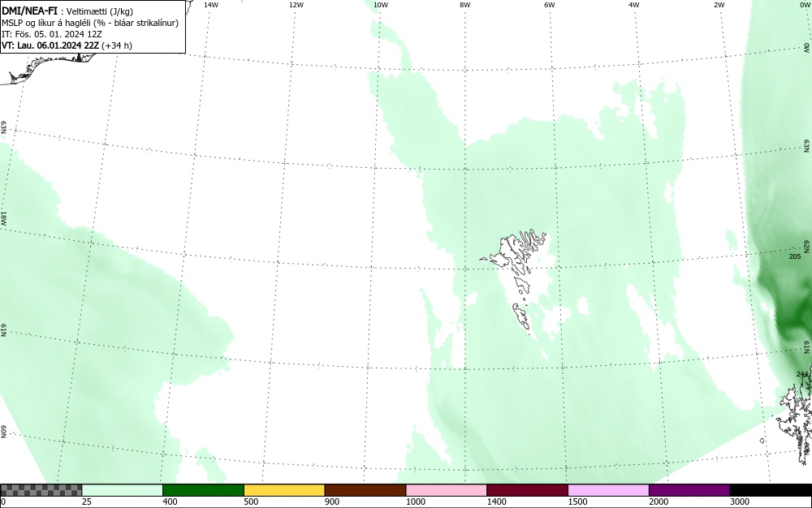Click the 4W longitude label

(x=634, y=5)
